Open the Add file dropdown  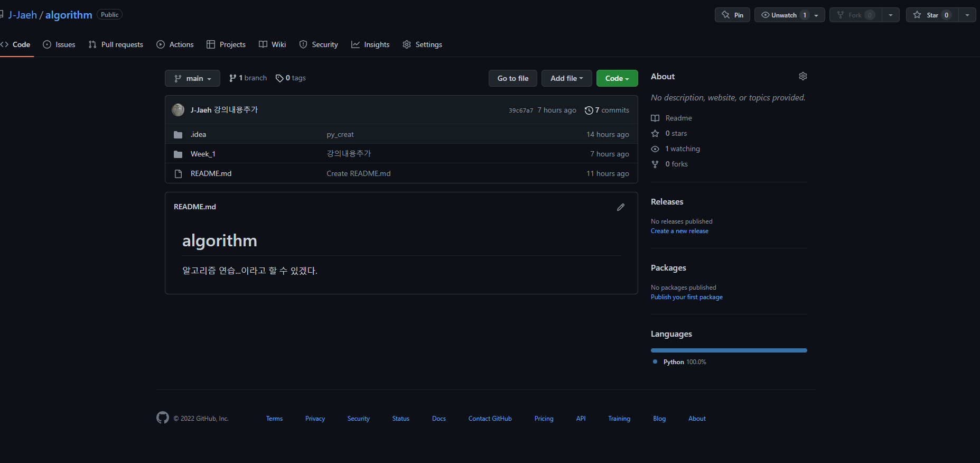click(566, 78)
